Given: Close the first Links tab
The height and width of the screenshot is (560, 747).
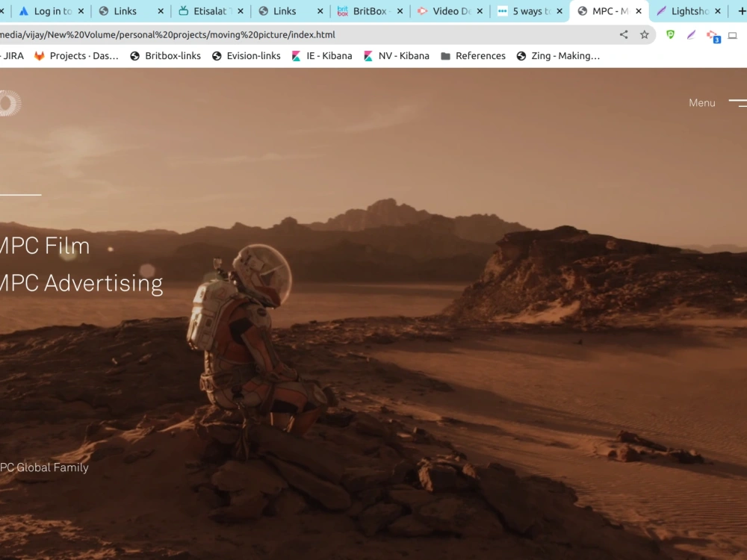Looking at the screenshot, I should click(x=161, y=11).
